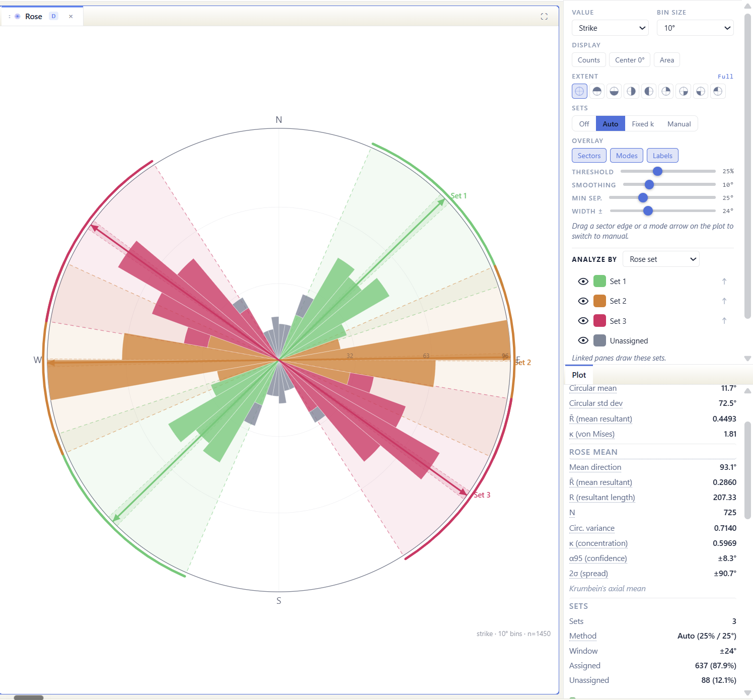Click the up arrow for Set 1
Screen dimensions: 753x700
tap(724, 282)
